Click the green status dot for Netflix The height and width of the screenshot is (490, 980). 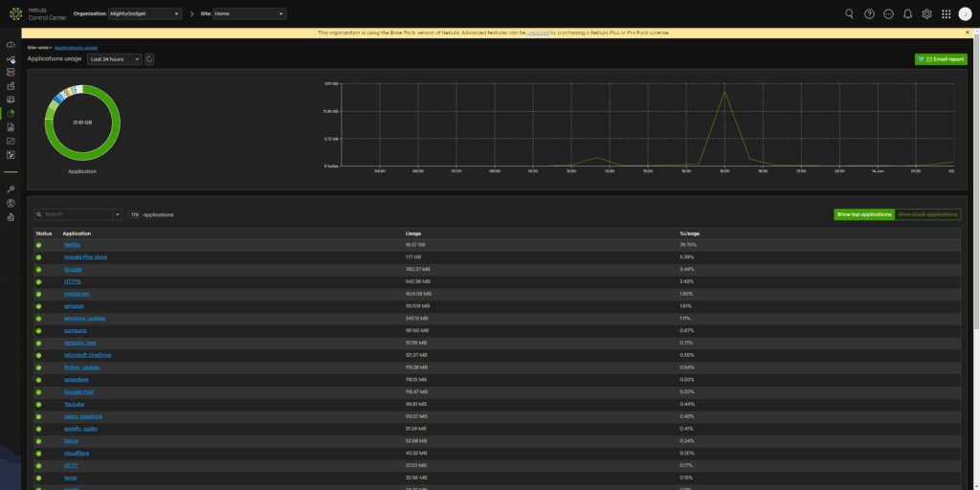coord(40,245)
